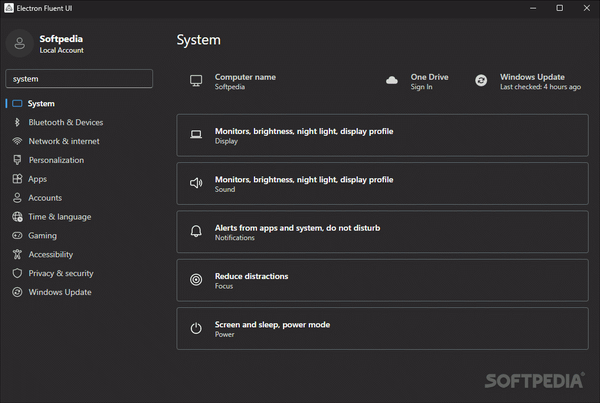Click the Time & language globe icon
This screenshot has width=600, height=403.
point(17,217)
